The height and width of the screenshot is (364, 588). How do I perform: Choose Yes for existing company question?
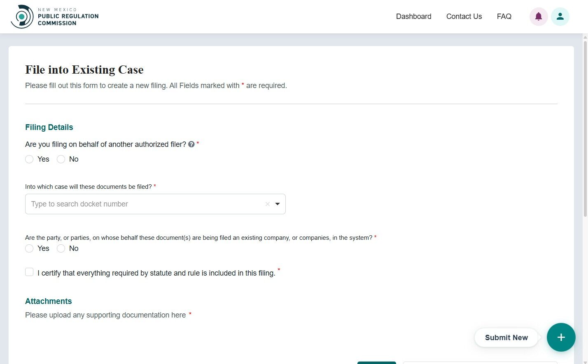click(29, 248)
